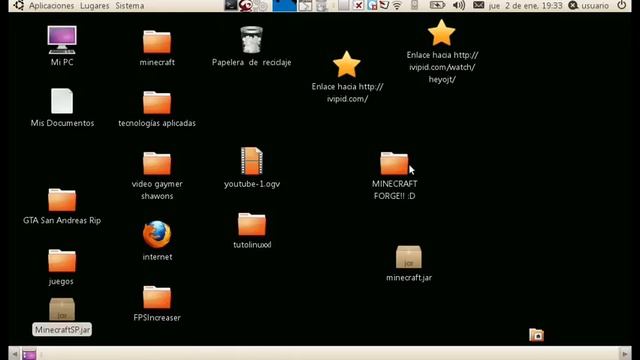Select the FPSIncreaser folder
640x360 pixels.
(x=157, y=297)
